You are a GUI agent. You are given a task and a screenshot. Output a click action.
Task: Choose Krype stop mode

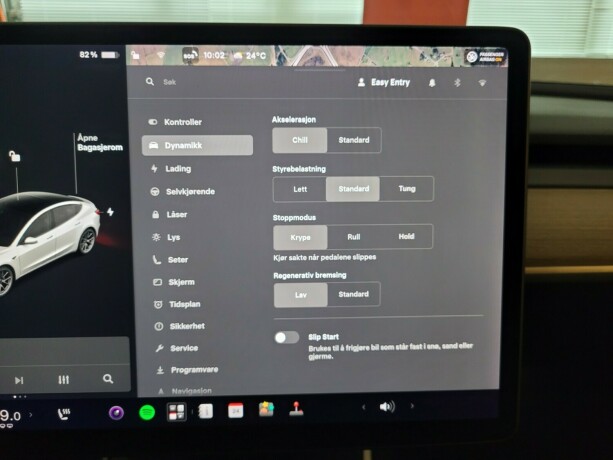coord(300,237)
